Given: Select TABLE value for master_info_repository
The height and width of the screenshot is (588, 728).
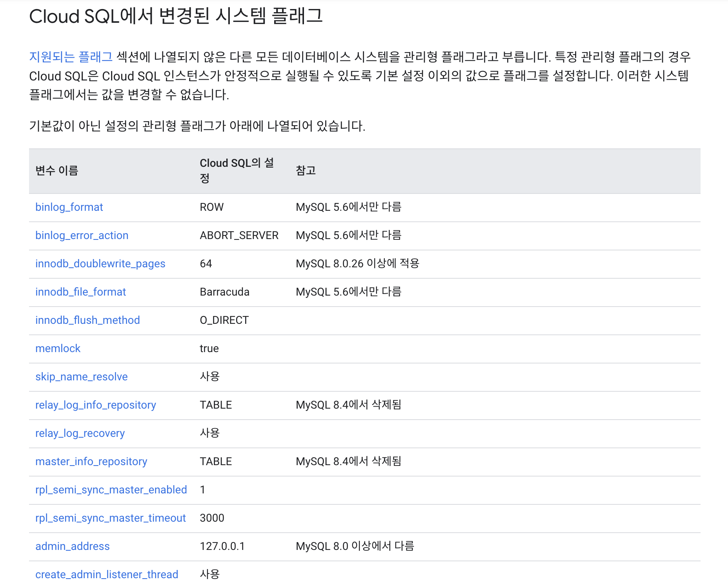Looking at the screenshot, I should (216, 462).
